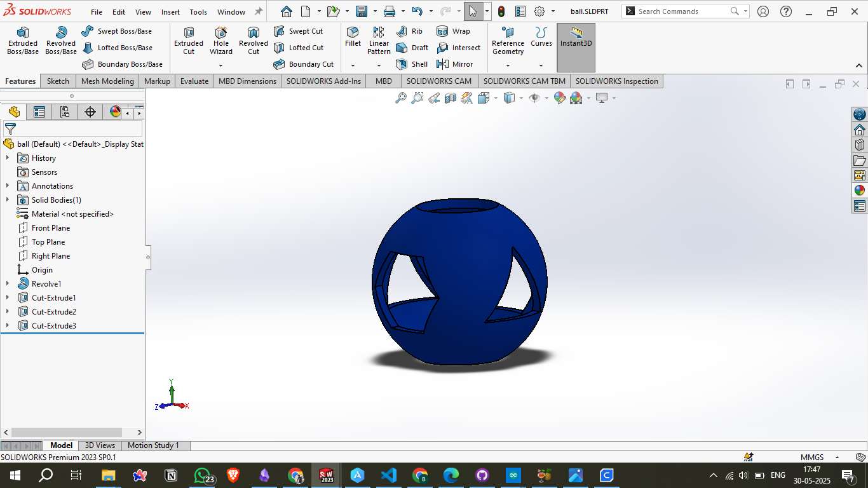
Task: Click the Boundary Boss/Base tool
Action: click(122, 64)
